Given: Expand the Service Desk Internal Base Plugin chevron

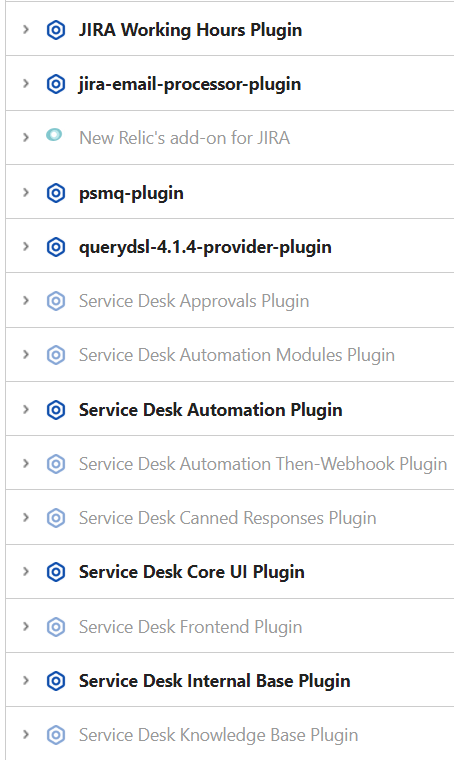Looking at the screenshot, I should 26,681.
